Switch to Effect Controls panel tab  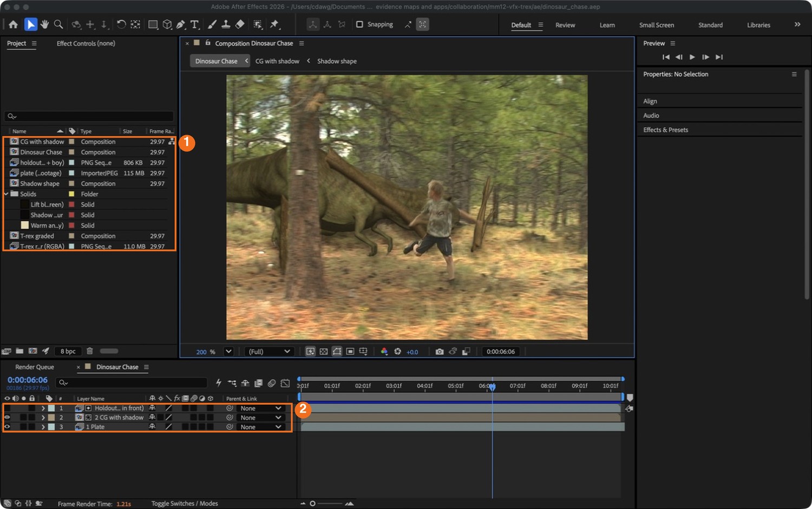pos(86,43)
